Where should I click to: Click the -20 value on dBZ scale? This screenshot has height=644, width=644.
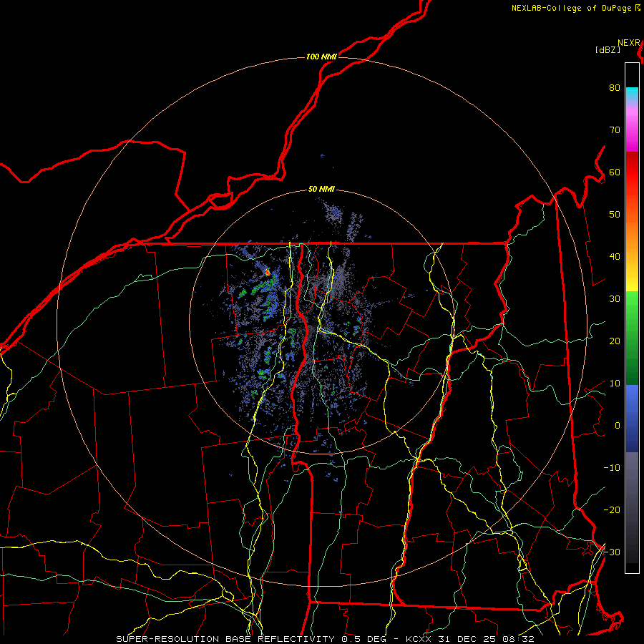(612, 510)
